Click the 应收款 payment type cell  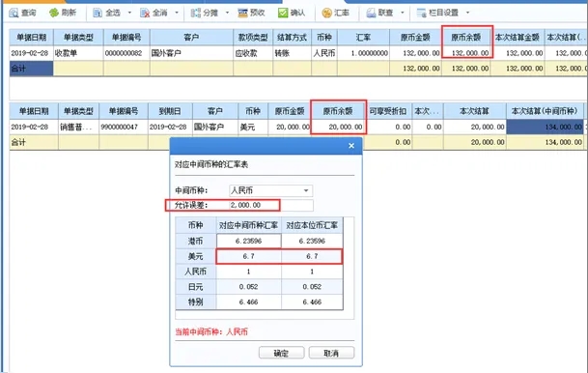click(x=253, y=53)
